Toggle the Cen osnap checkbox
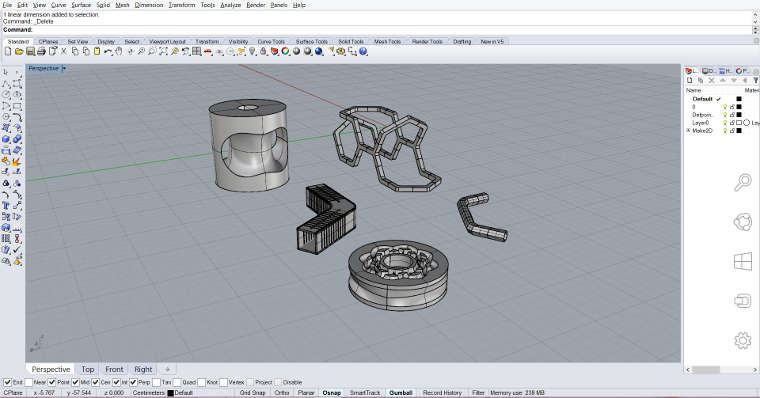 click(95, 382)
